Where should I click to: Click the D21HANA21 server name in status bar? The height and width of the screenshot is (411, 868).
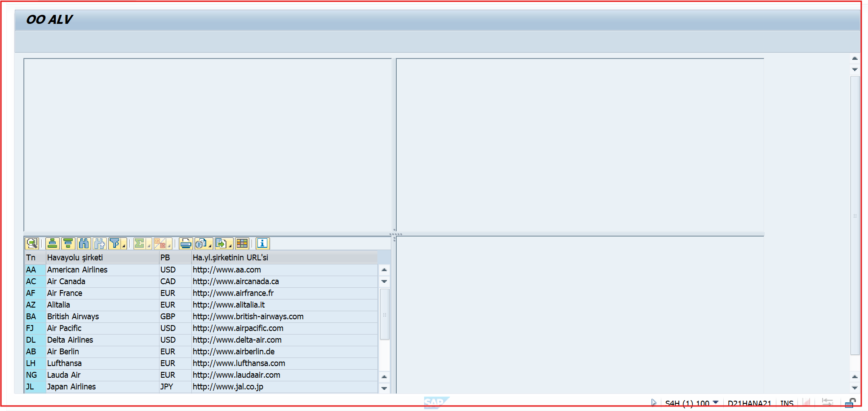(749, 403)
